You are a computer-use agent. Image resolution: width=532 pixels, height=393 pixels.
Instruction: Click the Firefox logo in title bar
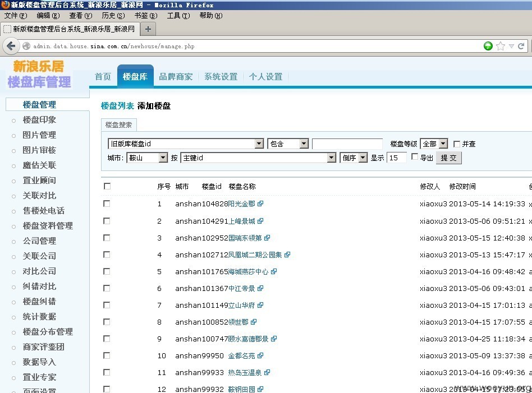pyautogui.click(x=5, y=4)
